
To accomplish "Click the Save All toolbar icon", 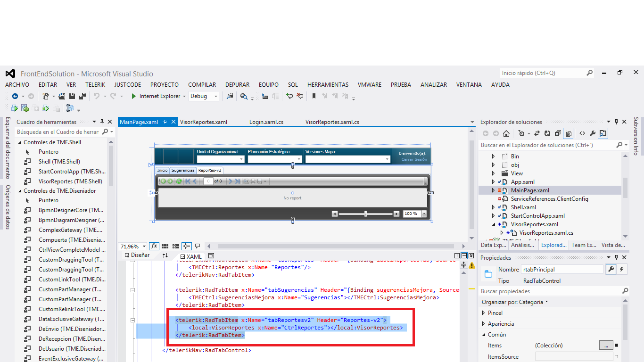I will 83,96.
